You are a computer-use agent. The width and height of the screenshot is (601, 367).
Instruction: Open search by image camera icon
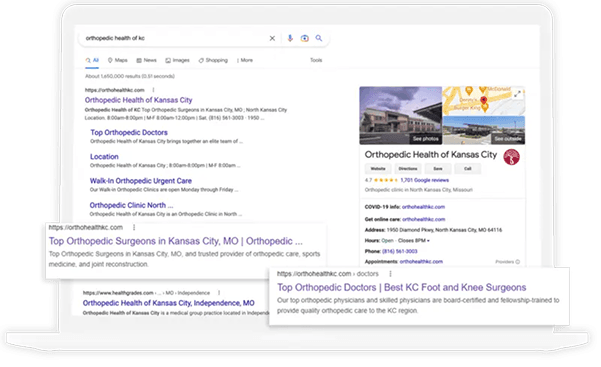304,38
